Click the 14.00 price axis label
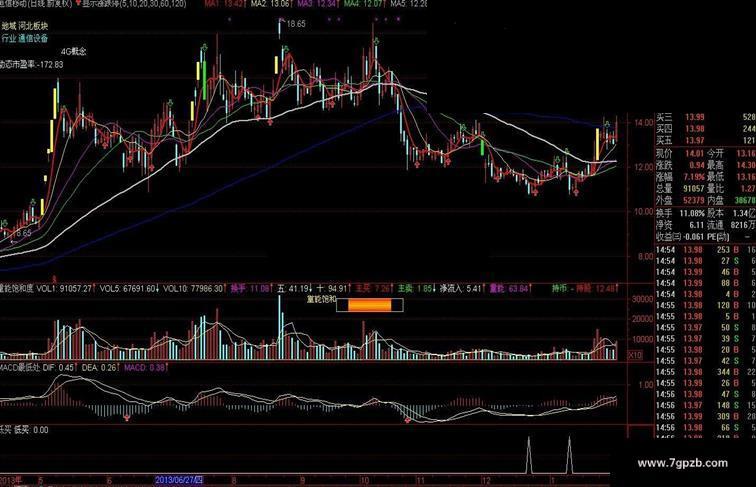 (643, 123)
